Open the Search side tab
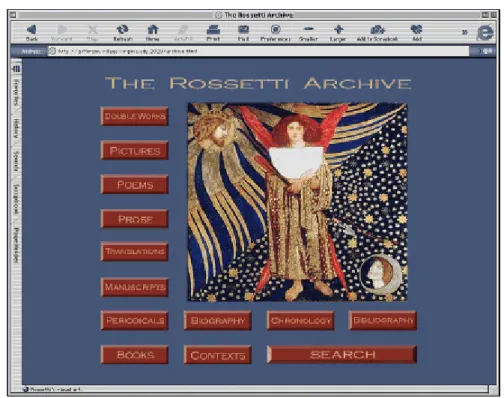Viewport: 504px width, 398px height. click(x=16, y=161)
